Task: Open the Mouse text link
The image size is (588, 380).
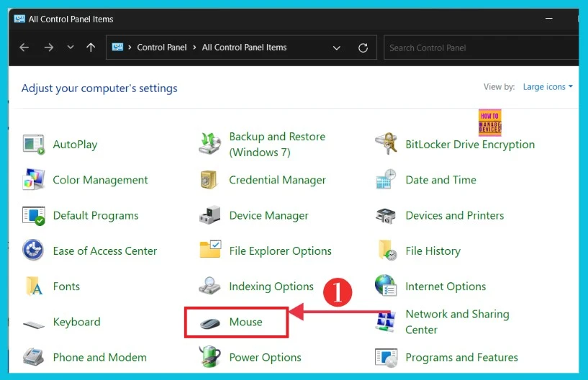Action: point(245,322)
